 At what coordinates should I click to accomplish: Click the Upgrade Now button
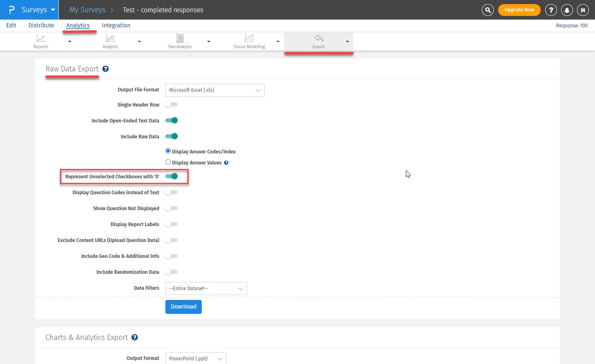tap(519, 10)
